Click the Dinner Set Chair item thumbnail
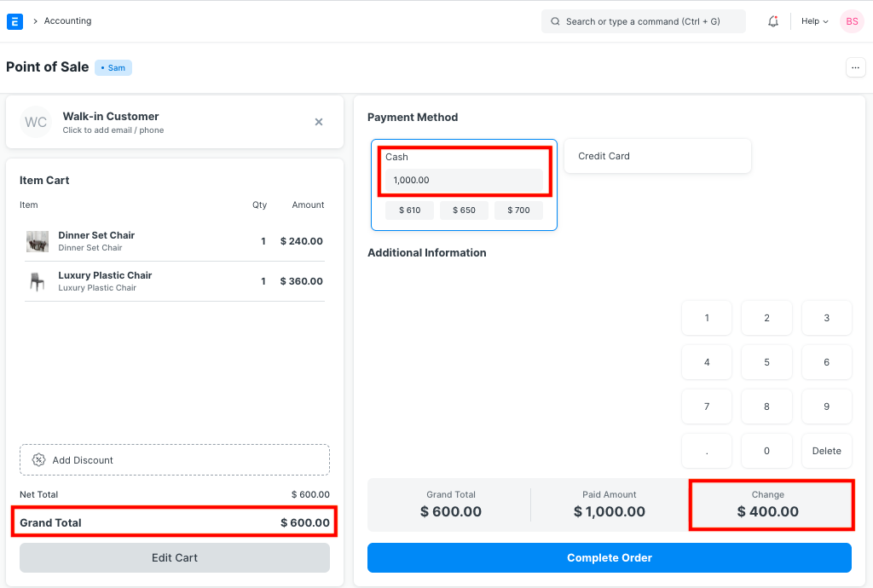 (x=37, y=241)
